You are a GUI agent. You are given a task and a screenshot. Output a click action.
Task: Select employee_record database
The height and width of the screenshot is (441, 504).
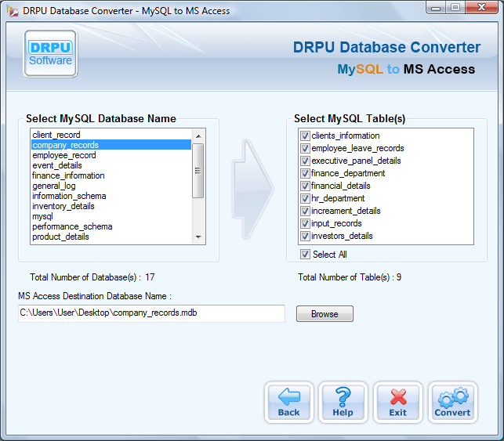point(111,155)
